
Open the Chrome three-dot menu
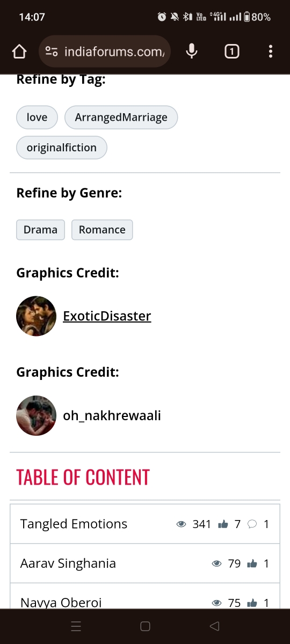pos(270,52)
